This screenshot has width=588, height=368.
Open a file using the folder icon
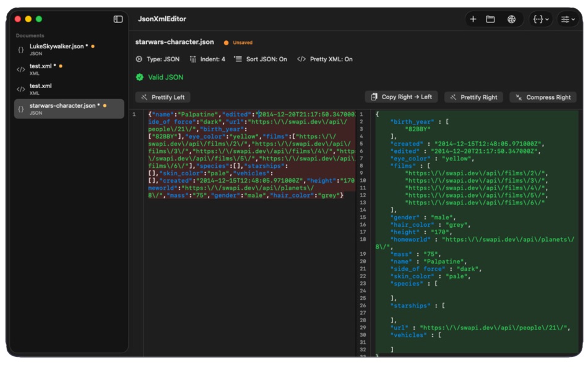[x=491, y=19]
